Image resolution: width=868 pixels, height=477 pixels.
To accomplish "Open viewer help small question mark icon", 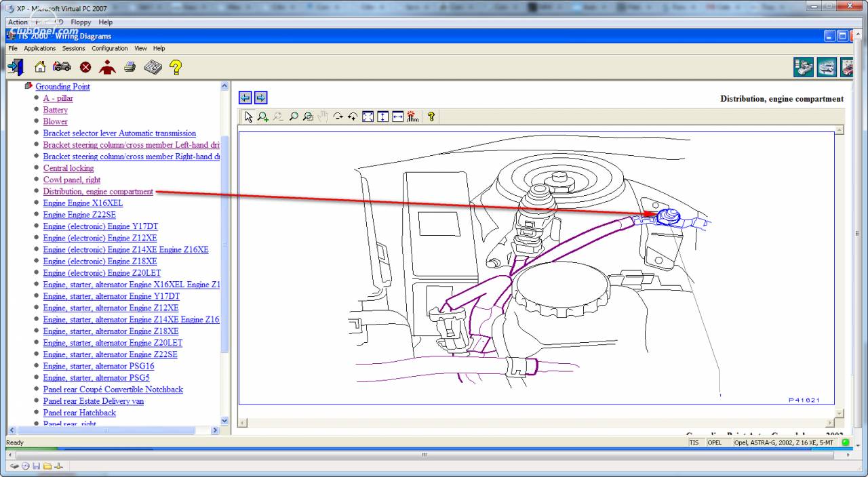I will [431, 117].
